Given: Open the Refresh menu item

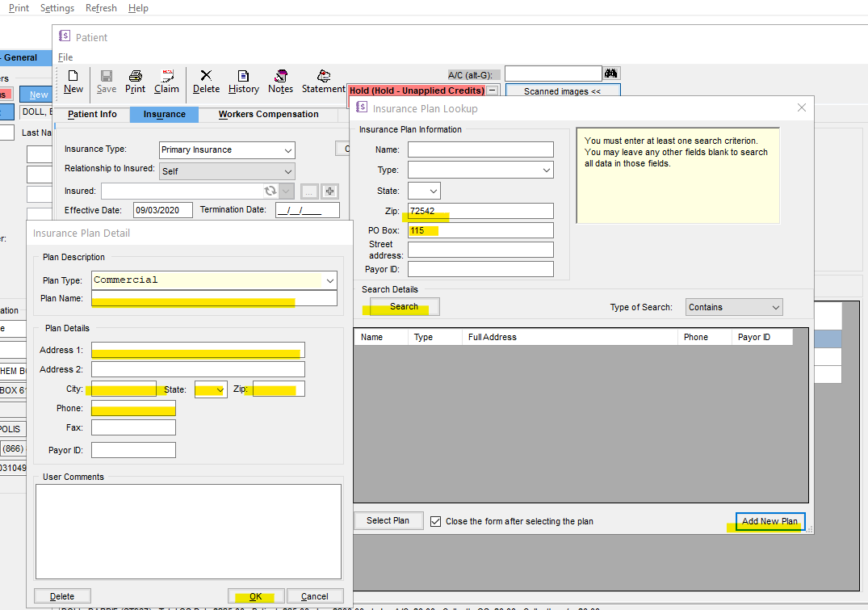Looking at the screenshot, I should 101,8.
